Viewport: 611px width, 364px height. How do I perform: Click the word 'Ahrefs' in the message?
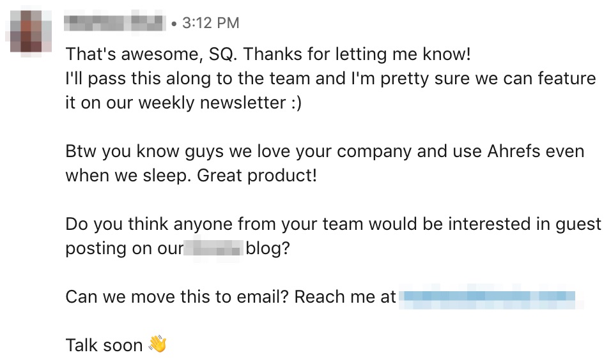point(514,151)
